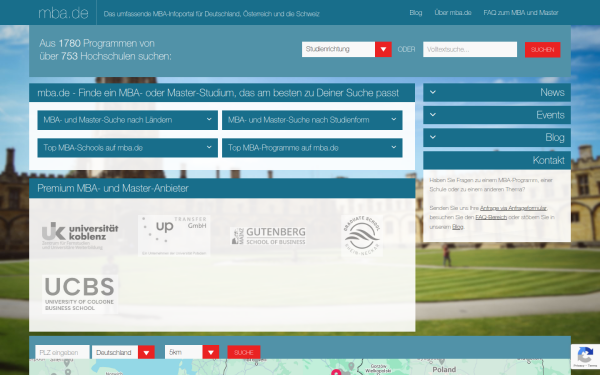Open Gutenberg School of Business logo
Screen dimensions: 600x375
[x=268, y=236]
